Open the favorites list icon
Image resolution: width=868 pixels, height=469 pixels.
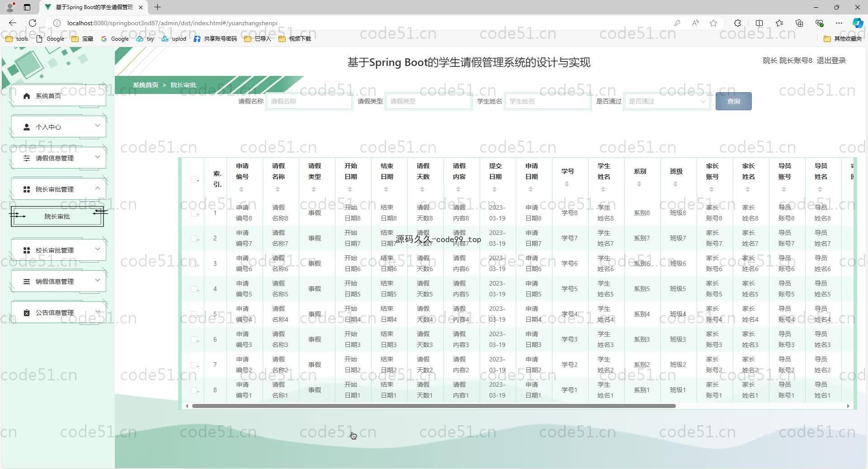coord(779,23)
